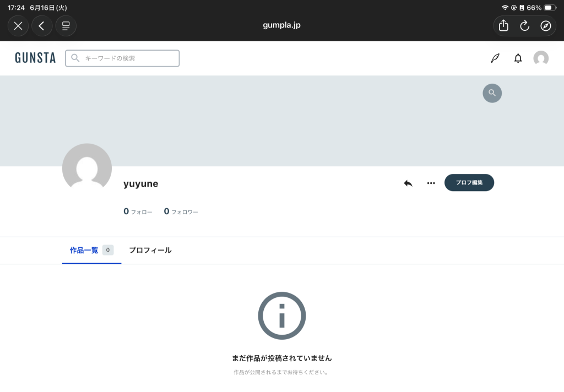The width and height of the screenshot is (564, 392).
Task: Open the account avatar menu in header
Action: click(x=541, y=58)
